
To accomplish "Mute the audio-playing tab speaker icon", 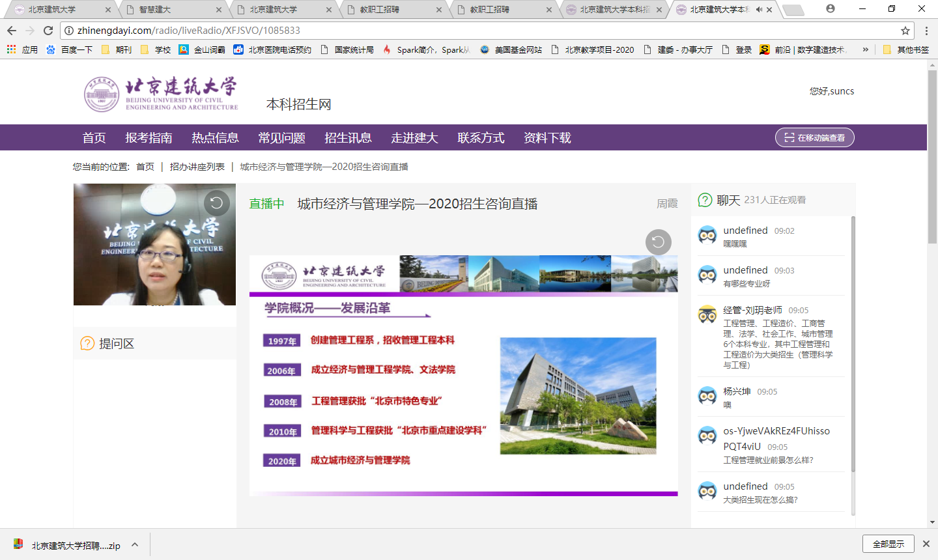I will [759, 10].
